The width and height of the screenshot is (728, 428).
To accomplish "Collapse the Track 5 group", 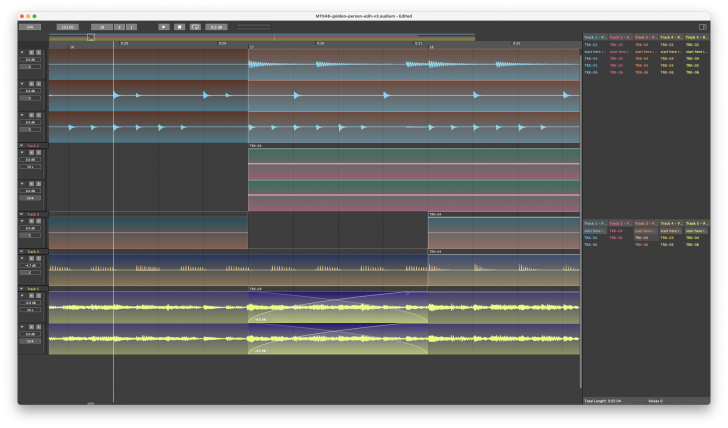I will (21, 288).
